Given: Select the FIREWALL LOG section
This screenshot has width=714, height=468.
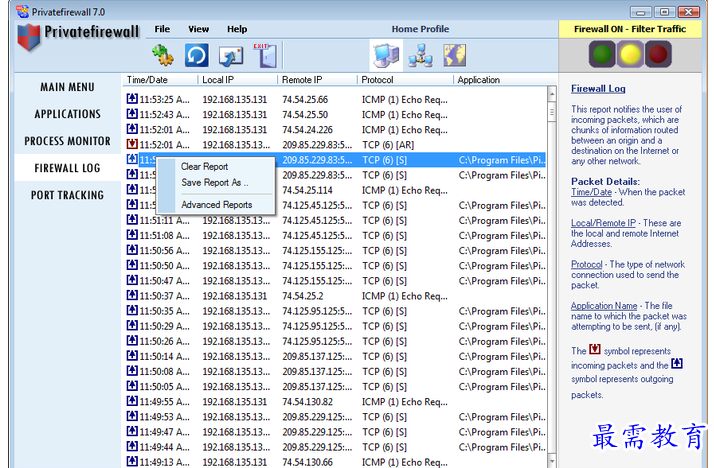Looking at the screenshot, I should tap(67, 168).
